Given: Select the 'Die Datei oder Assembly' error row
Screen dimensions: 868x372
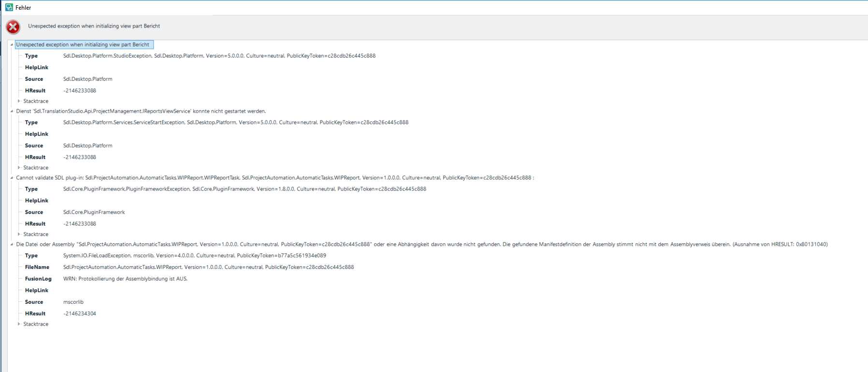Looking at the screenshot, I should [422, 244].
